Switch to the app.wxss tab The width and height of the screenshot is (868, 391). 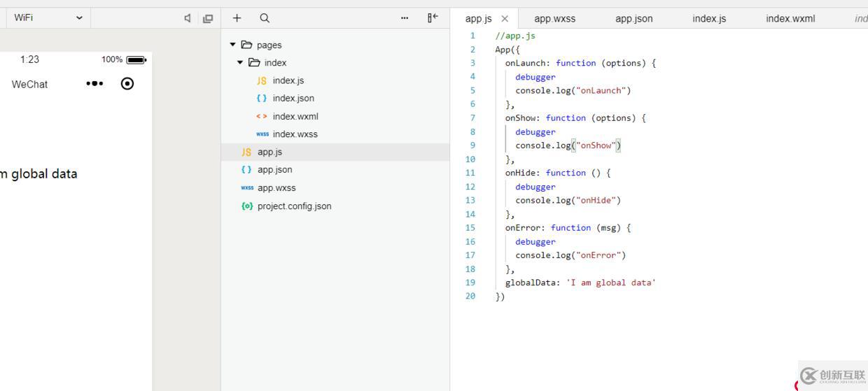click(554, 19)
